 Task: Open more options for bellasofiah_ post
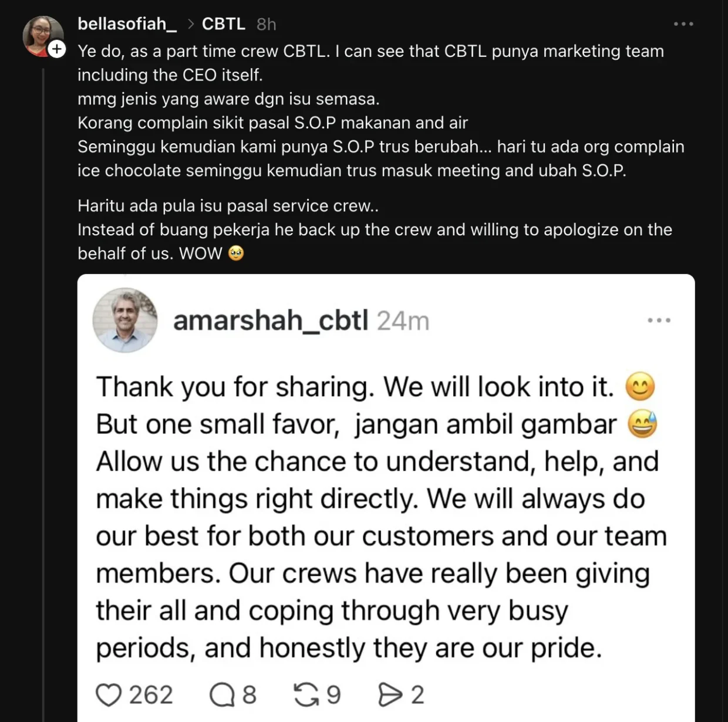683,24
